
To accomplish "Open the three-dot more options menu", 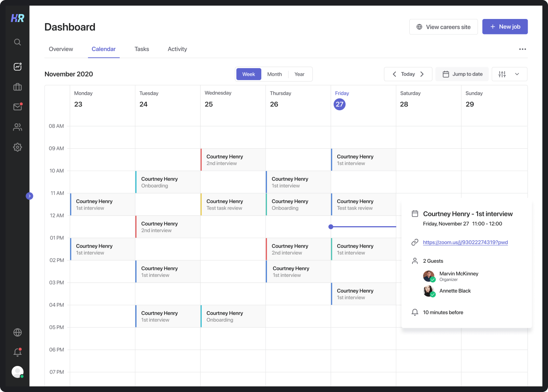I will [x=523, y=49].
